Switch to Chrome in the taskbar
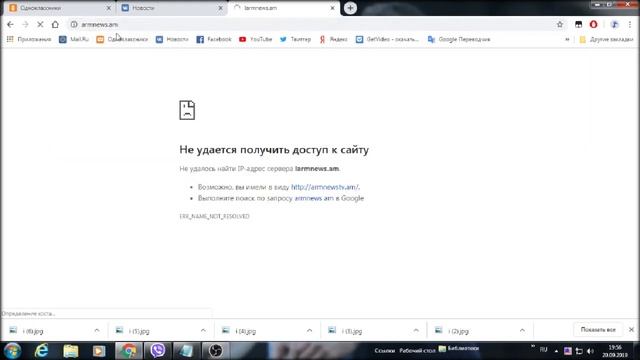This screenshot has width=640, height=360. 129,351
